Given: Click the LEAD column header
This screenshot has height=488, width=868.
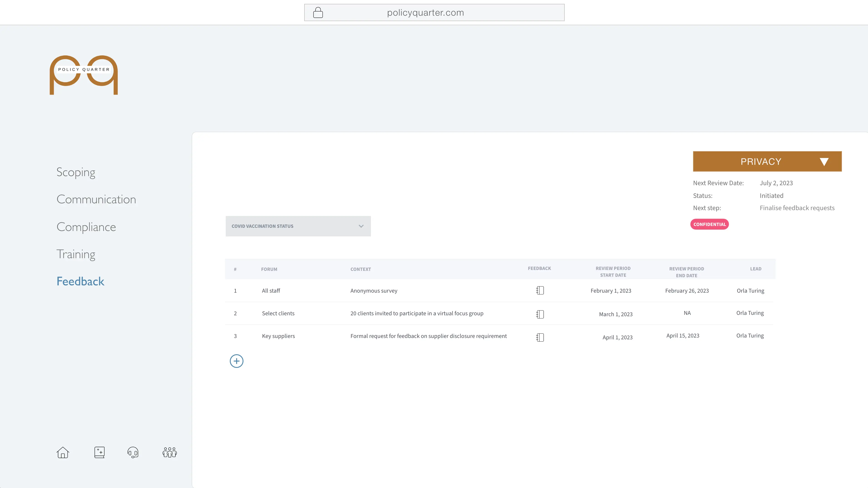Looking at the screenshot, I should pos(756,269).
